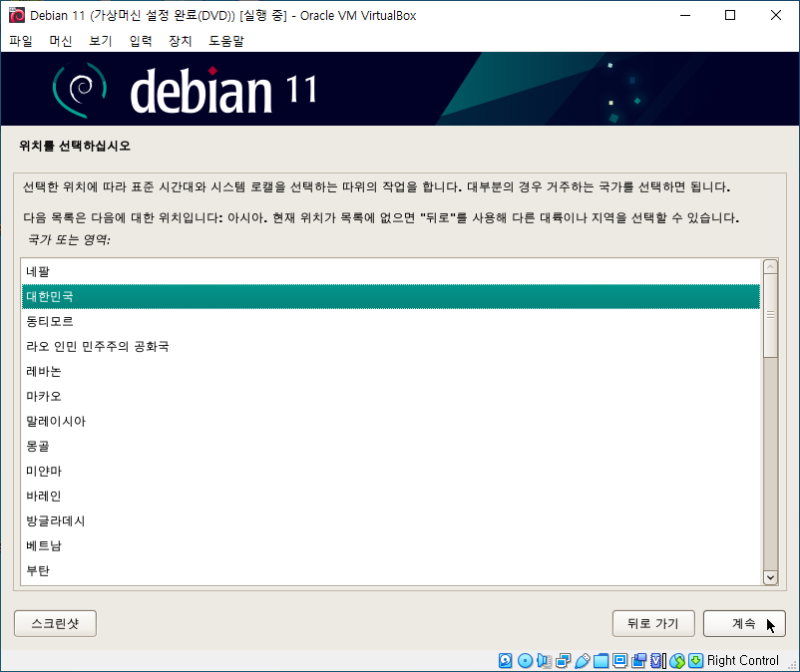800x672 pixels.
Task: Click the USB devices status icon
Action: pos(583,660)
